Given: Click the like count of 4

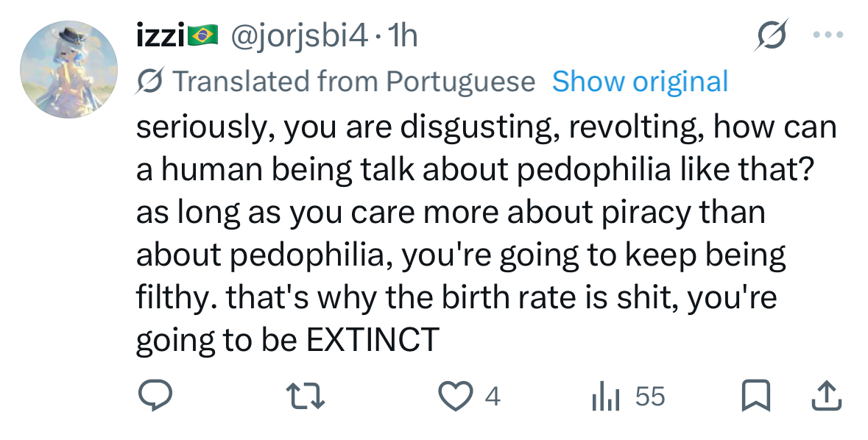Looking at the screenshot, I should click(493, 397).
